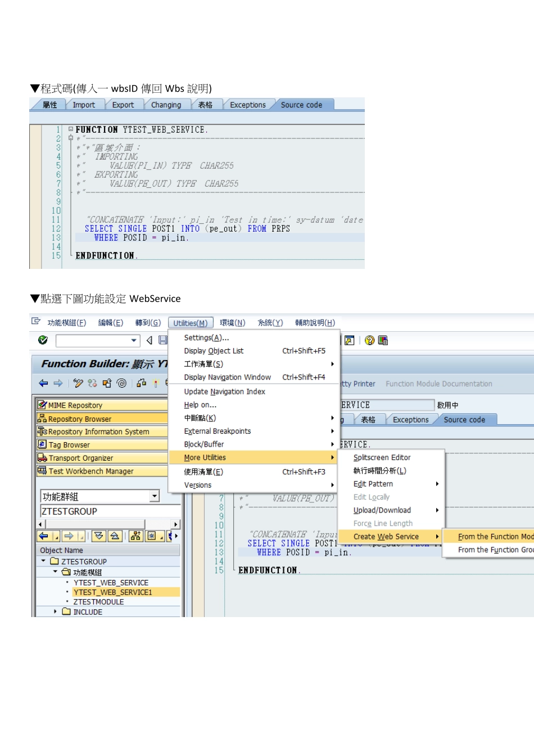Open the command field dropdown
This screenshot has width=534, height=756.
pos(134,340)
